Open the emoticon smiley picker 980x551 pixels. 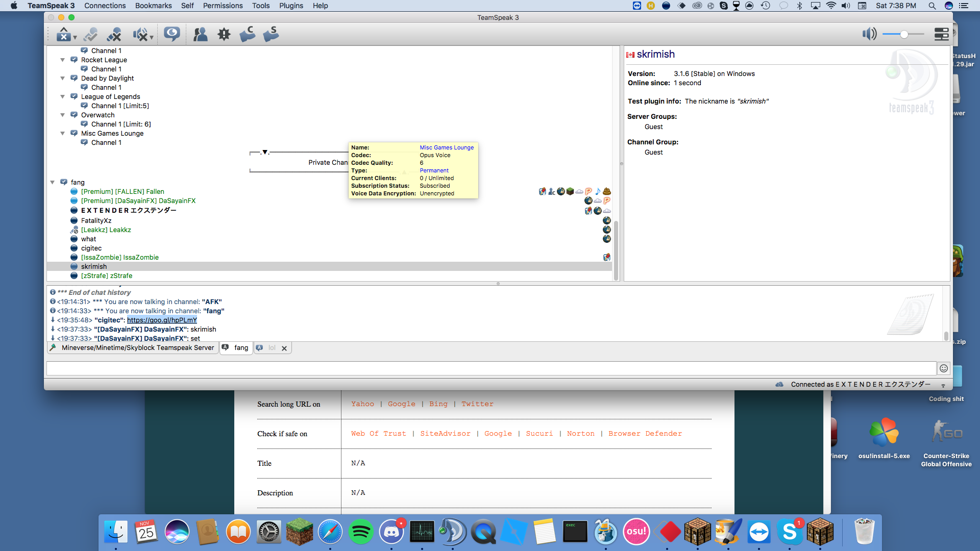click(944, 368)
